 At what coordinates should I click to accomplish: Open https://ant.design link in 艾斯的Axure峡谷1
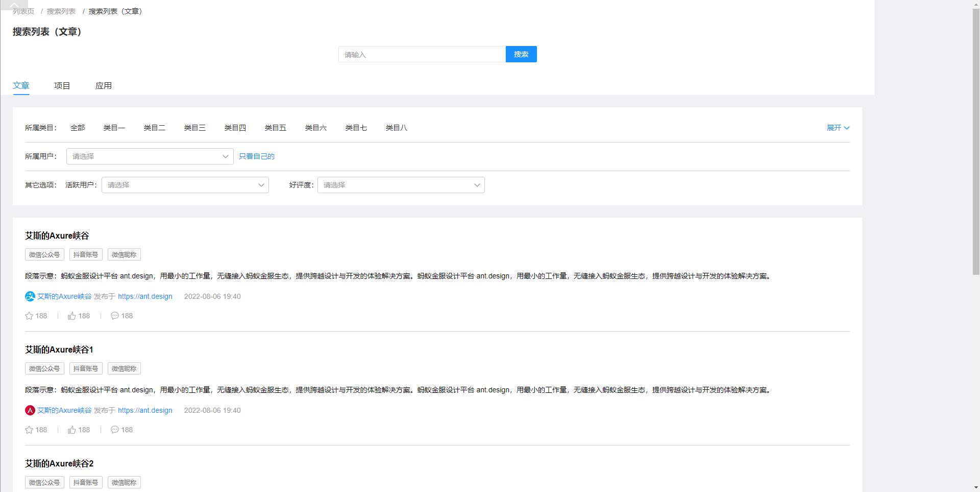145,410
